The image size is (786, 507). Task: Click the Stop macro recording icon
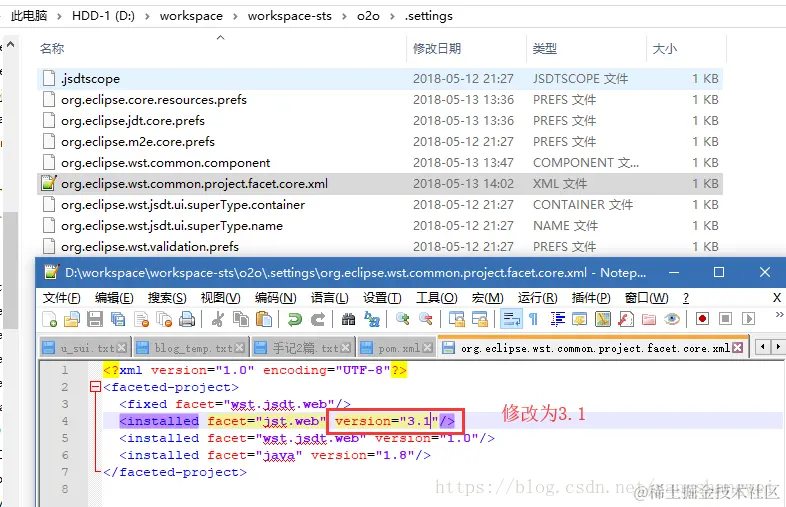coord(725,319)
